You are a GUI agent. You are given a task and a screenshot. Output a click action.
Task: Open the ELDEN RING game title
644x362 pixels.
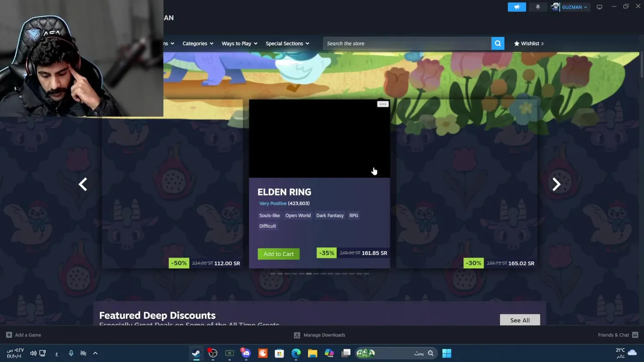click(284, 192)
